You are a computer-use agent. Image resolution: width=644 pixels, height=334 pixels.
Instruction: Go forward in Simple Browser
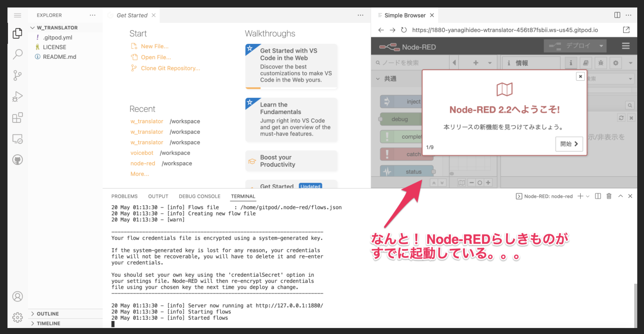pos(392,30)
